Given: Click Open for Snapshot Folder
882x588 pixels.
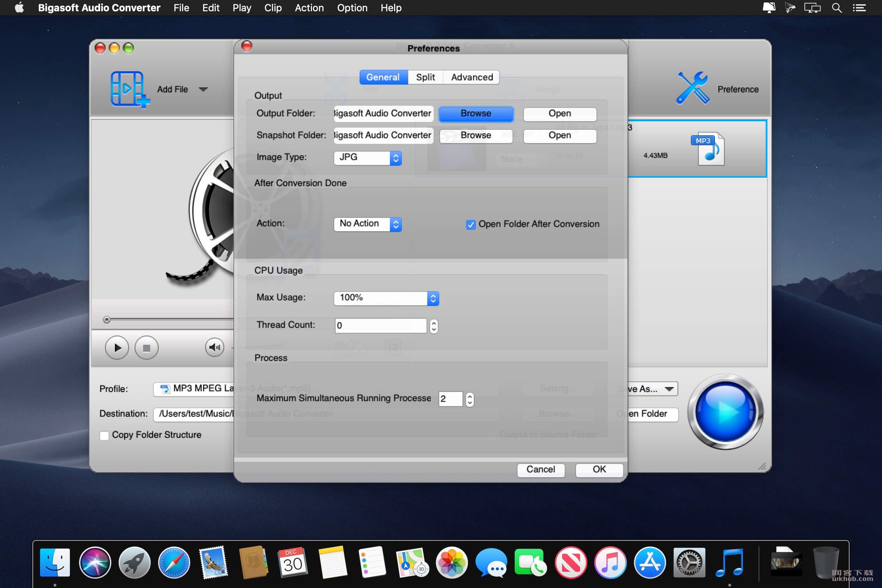Looking at the screenshot, I should click(x=560, y=136).
